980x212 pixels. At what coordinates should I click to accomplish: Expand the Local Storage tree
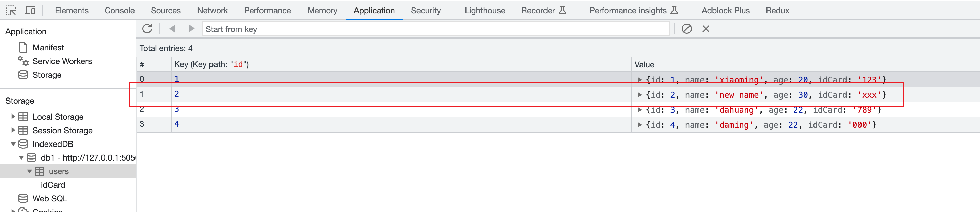click(x=13, y=117)
